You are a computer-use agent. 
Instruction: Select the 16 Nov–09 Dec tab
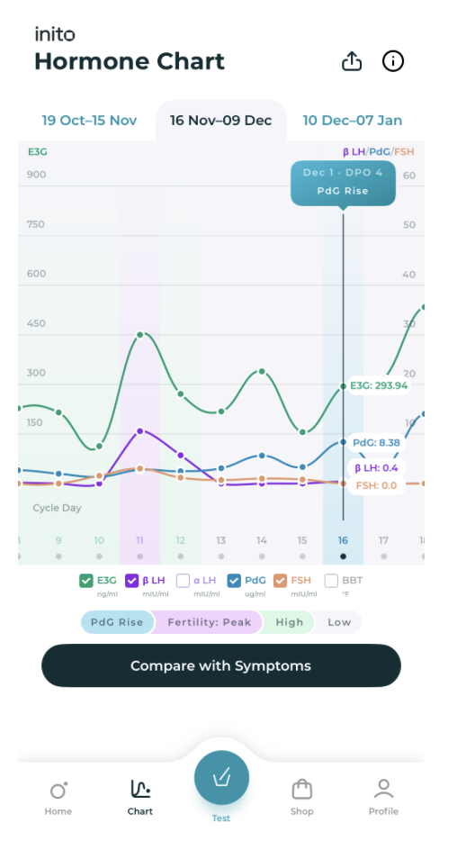[220, 121]
